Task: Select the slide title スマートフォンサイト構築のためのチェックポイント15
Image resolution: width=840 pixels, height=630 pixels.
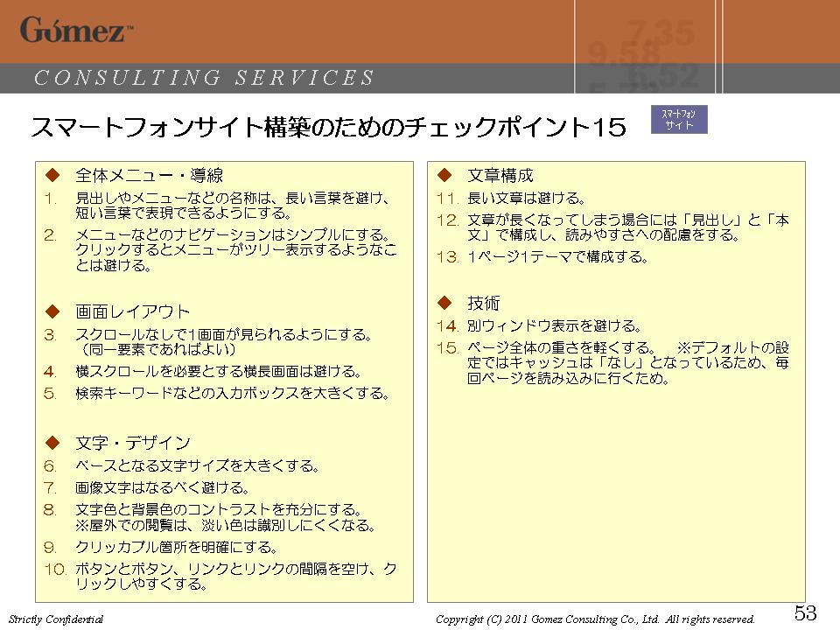Action: tap(328, 128)
